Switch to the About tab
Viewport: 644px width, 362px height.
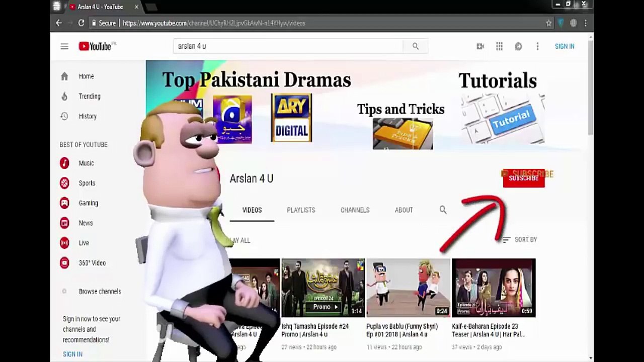tap(404, 210)
